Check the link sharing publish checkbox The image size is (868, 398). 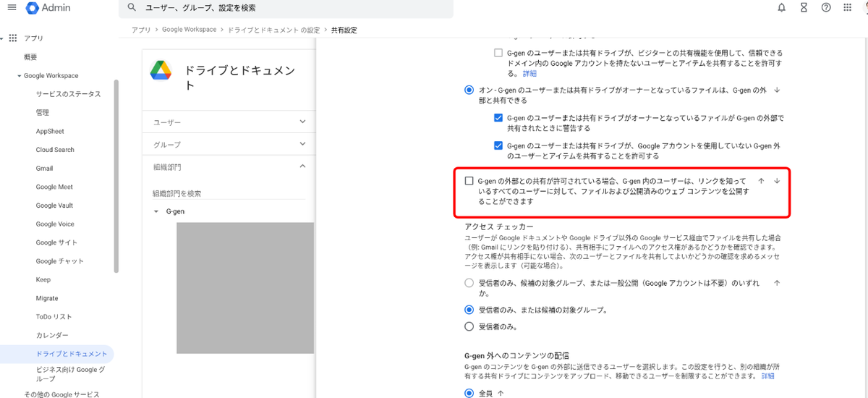pos(469,181)
